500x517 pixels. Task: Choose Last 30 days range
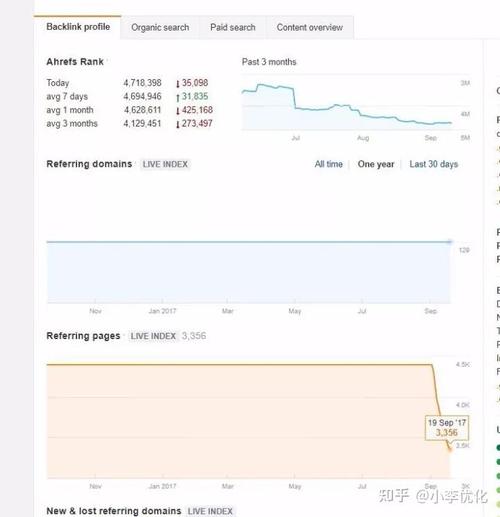click(433, 164)
